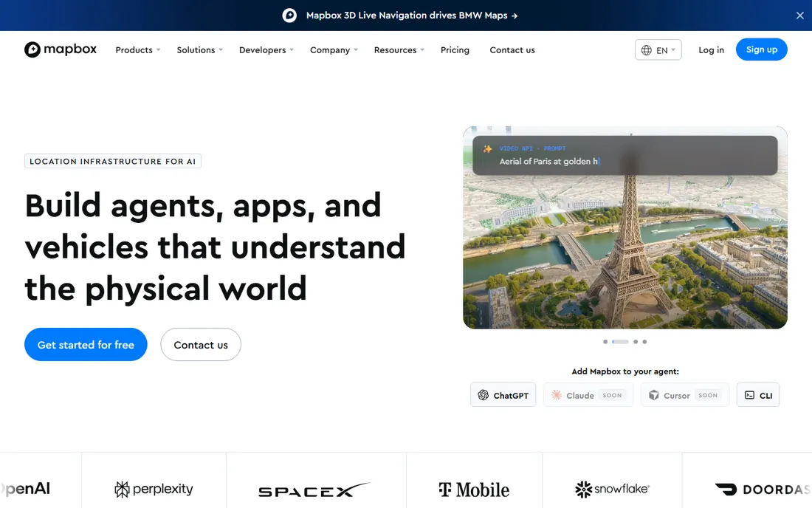Open the EN language dropdown

pyautogui.click(x=658, y=49)
